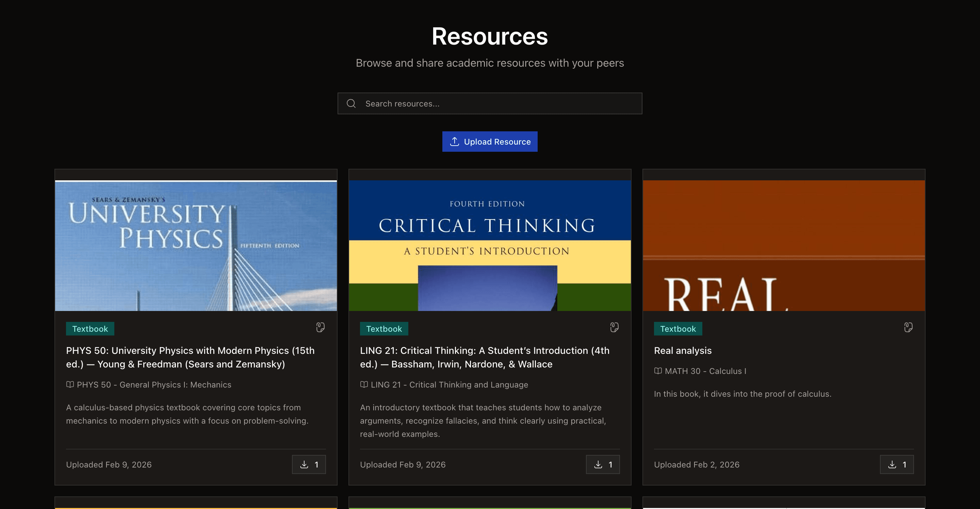
Task: Click the book icon beside MATH 30 - Calculus I
Action: 658,371
